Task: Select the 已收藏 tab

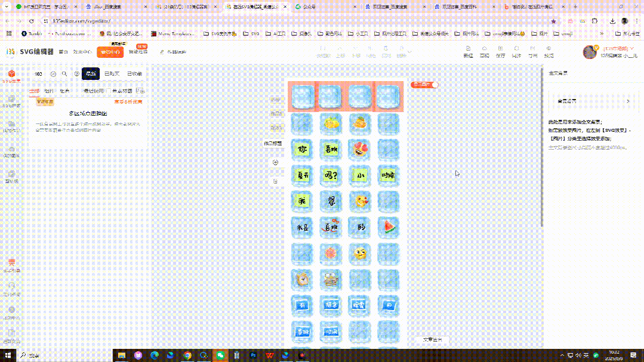Action: 134,74
